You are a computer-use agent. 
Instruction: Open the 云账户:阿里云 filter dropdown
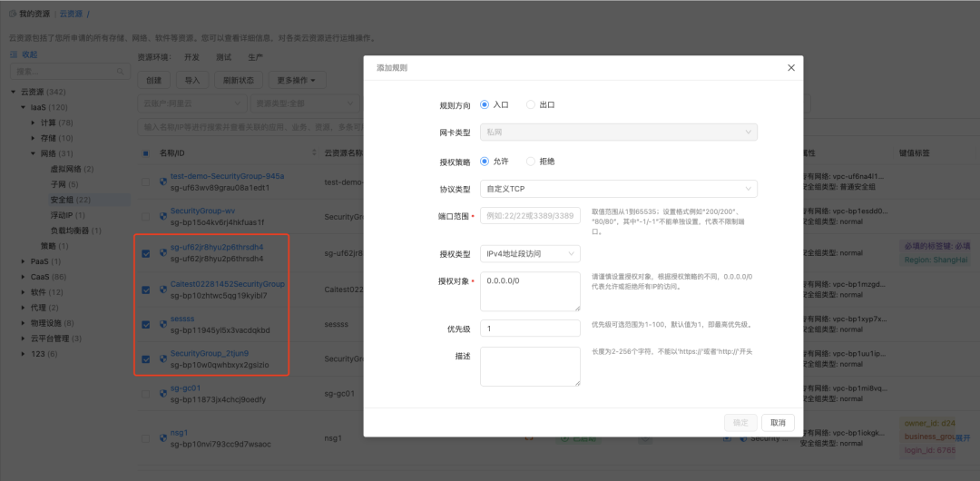(x=191, y=103)
